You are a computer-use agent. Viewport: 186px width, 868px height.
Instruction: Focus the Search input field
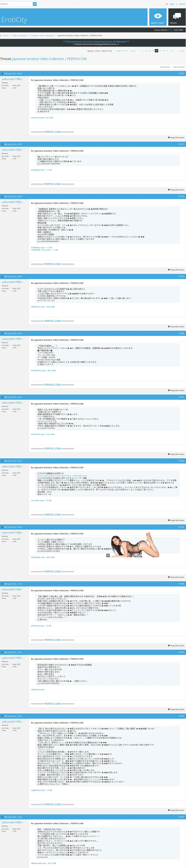[16, 4]
